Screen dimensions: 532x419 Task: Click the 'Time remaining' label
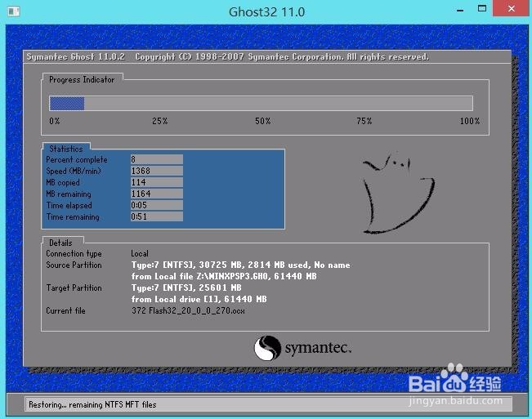pyautogui.click(x=73, y=217)
